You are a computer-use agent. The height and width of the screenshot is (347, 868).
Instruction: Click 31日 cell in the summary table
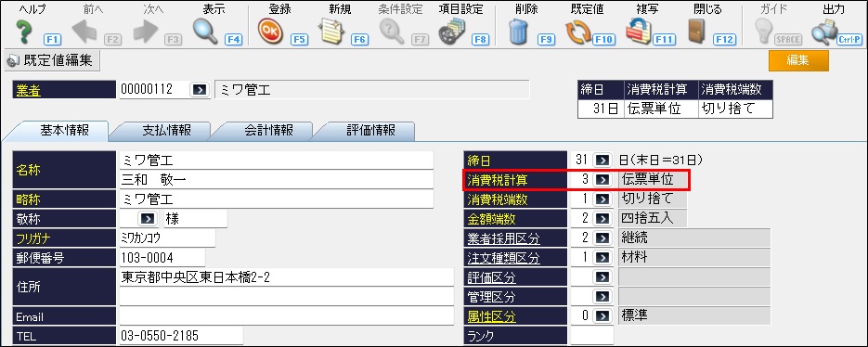coord(601,109)
